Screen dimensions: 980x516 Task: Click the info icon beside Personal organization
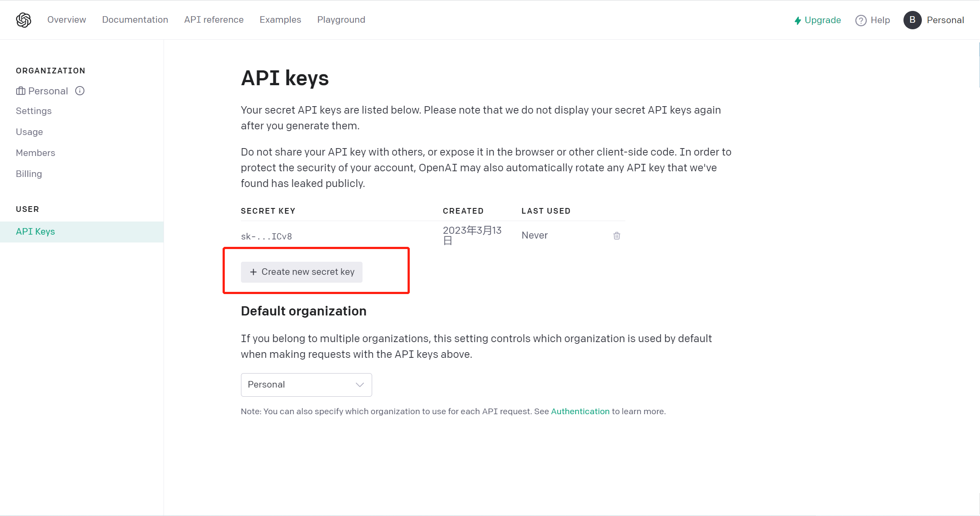tap(80, 91)
